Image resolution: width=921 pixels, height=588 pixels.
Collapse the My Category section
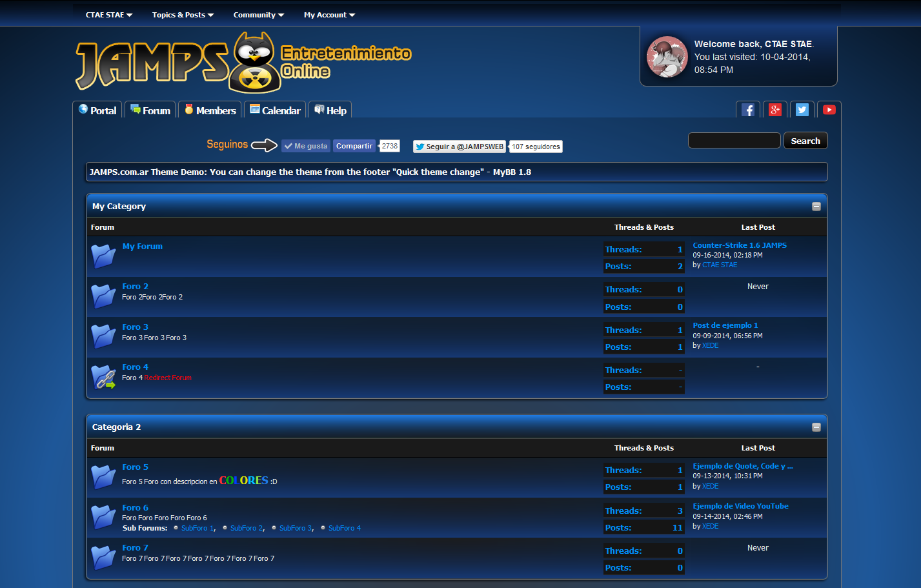click(x=816, y=207)
